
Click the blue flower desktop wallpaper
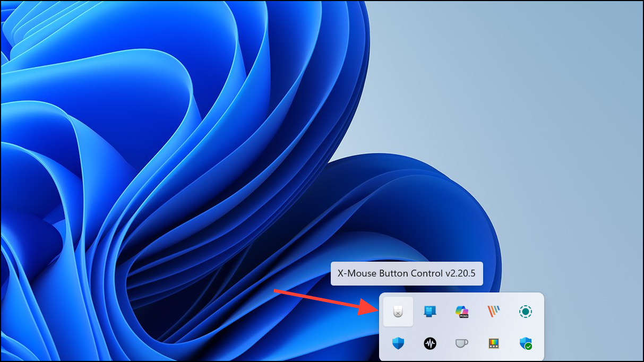[x=159, y=133]
